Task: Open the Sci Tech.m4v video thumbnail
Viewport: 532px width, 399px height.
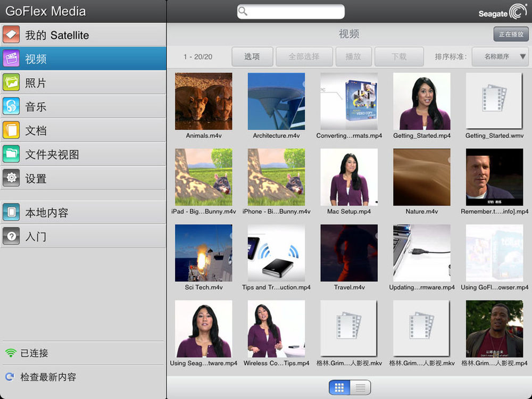Action: click(204, 253)
